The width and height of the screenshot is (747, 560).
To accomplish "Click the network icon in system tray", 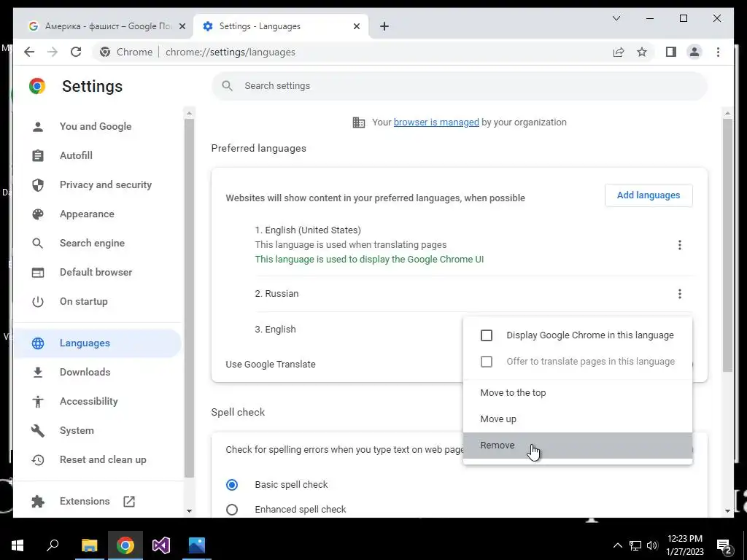I will (635, 545).
